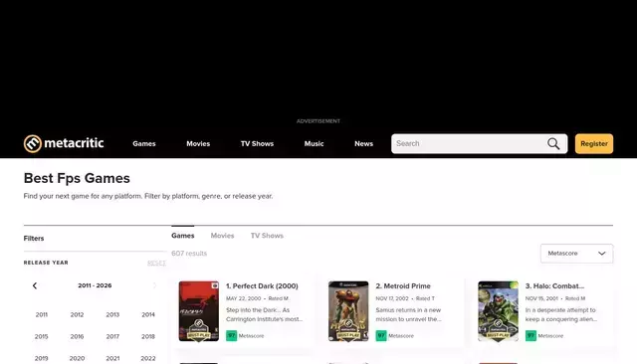The height and width of the screenshot is (364, 637).
Task: Open the '2. Metroid Prime' title link
Action: [403, 286]
